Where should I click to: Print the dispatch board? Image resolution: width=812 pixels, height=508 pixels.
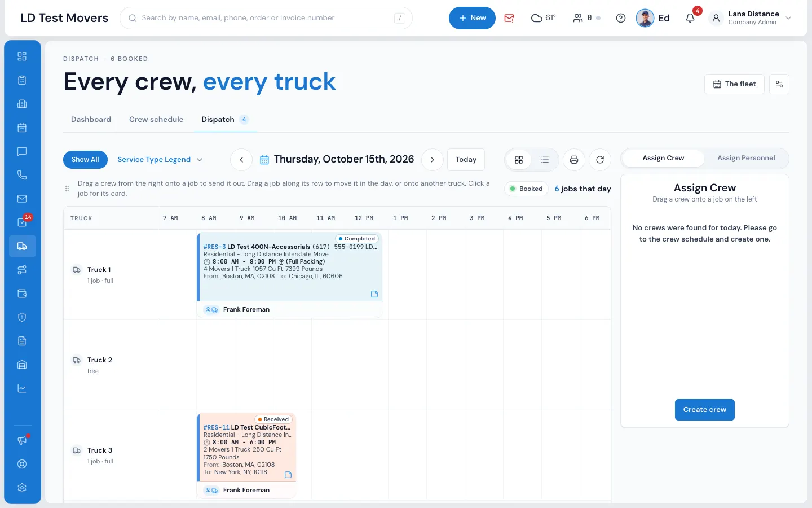(x=574, y=160)
